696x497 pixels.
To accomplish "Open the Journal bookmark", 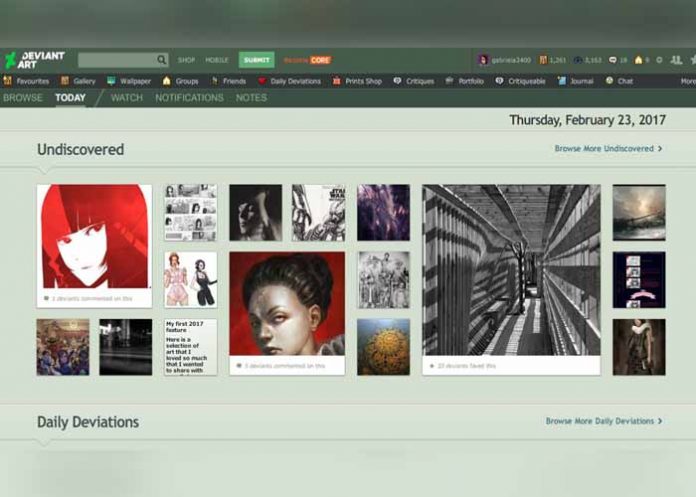I will [x=576, y=81].
